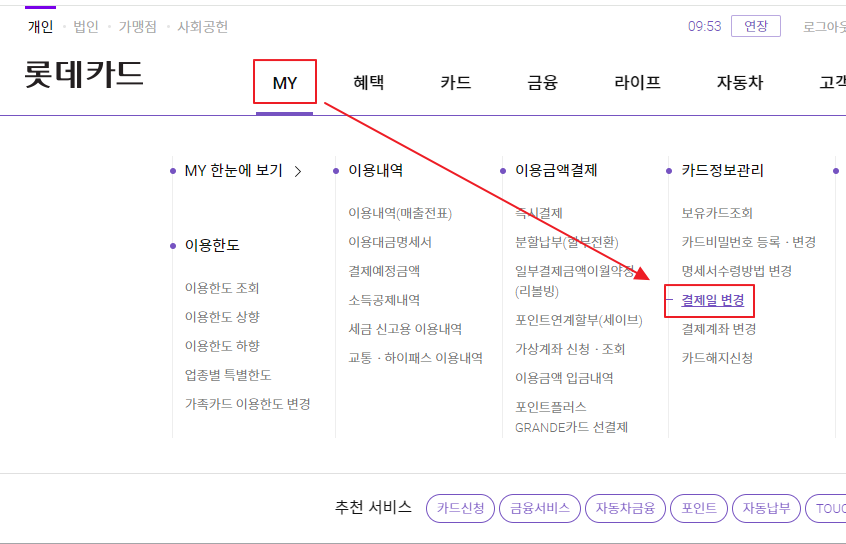Open 카드해지신청

717,358
